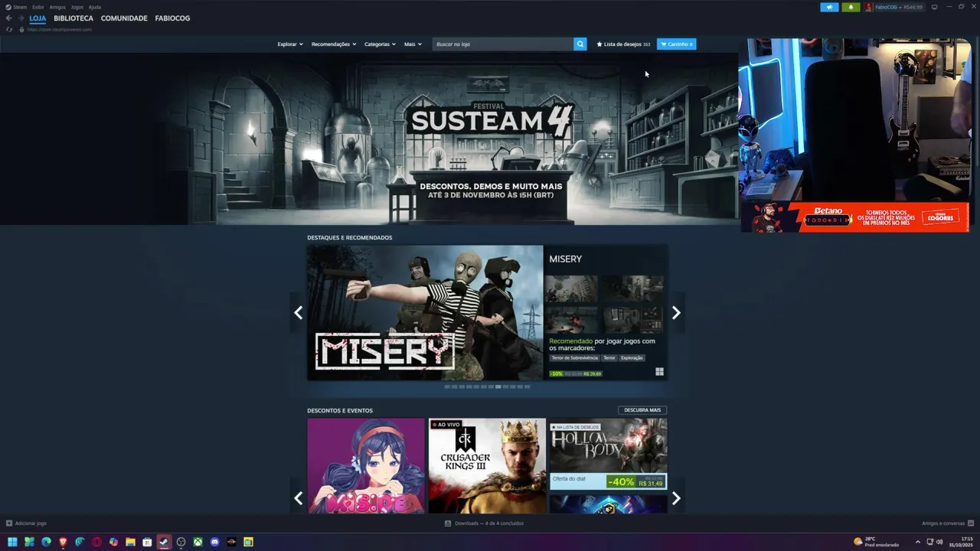
Task: Open Discord from the taskbar
Action: pyautogui.click(x=214, y=542)
